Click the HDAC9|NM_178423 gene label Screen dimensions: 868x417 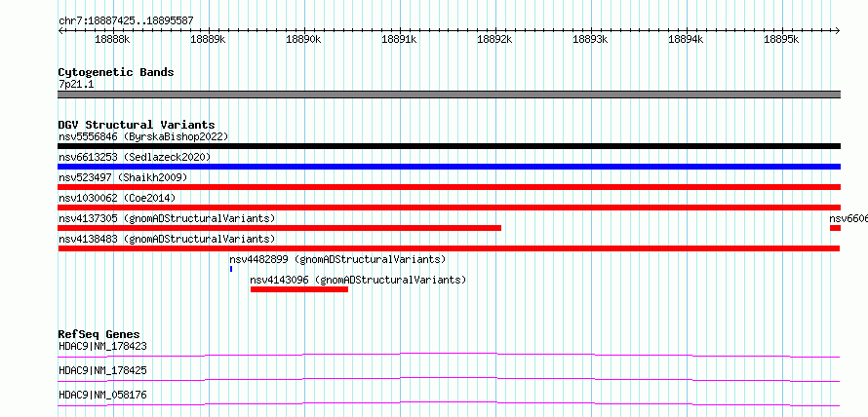point(102,346)
